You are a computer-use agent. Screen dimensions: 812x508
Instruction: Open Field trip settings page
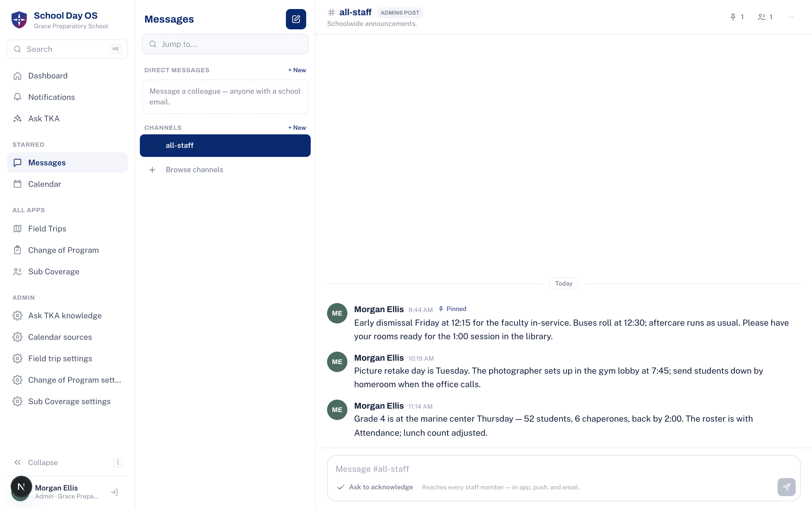67,358
